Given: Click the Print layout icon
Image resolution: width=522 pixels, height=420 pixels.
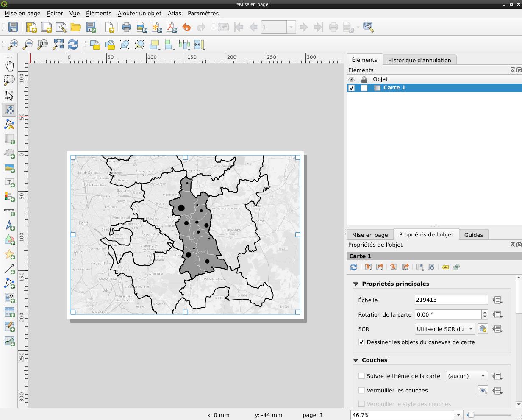Looking at the screenshot, I should 127,28.
